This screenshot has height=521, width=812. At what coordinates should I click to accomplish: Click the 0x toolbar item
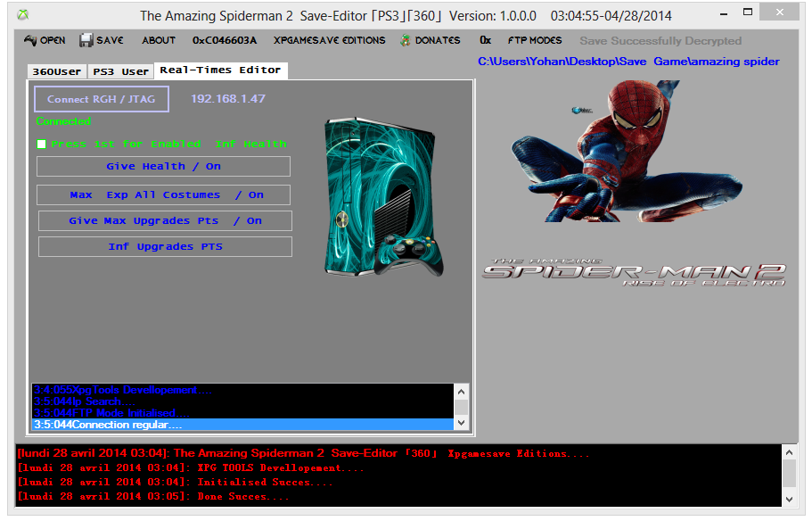[485, 41]
